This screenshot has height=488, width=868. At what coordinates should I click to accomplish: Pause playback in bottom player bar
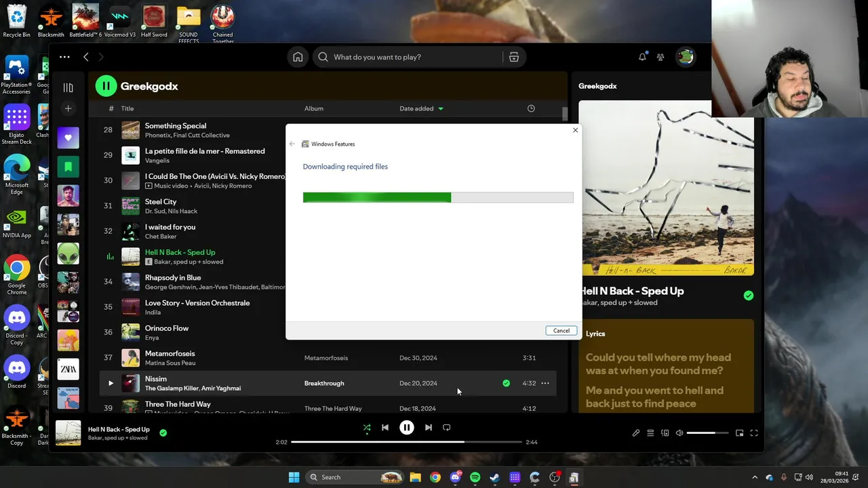tap(407, 428)
